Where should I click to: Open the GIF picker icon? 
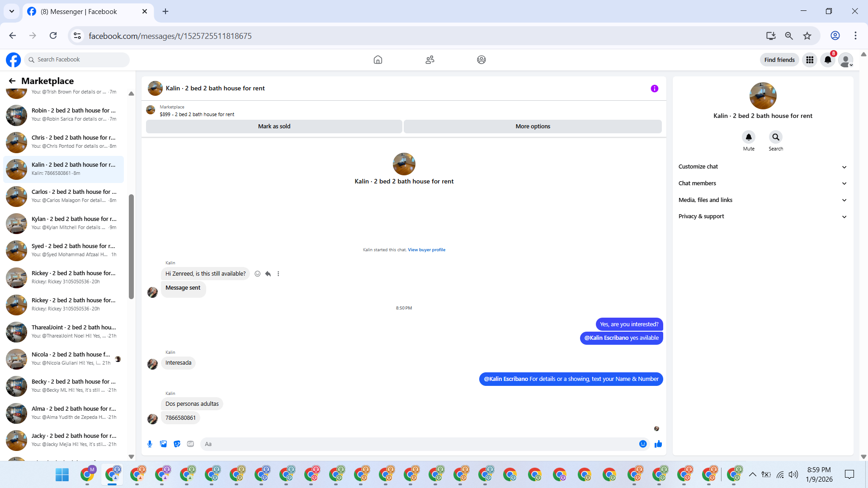[x=190, y=444]
